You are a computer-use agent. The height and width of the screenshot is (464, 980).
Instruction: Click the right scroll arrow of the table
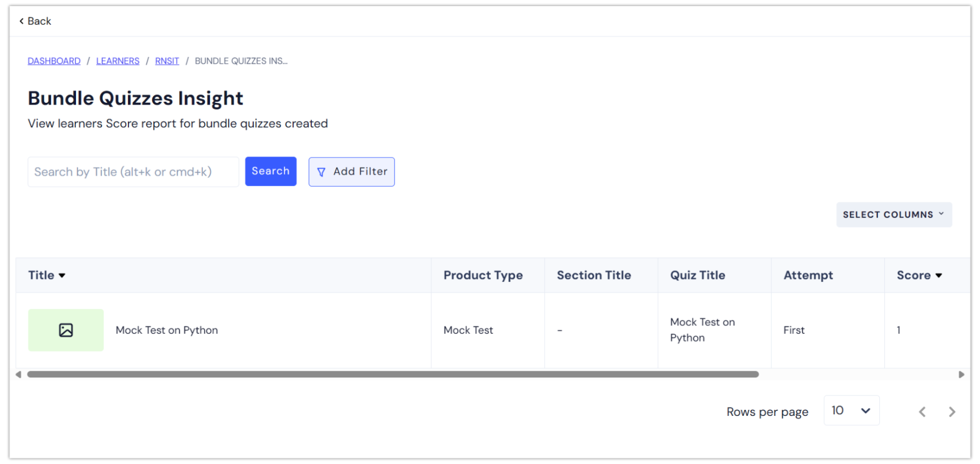click(x=961, y=375)
